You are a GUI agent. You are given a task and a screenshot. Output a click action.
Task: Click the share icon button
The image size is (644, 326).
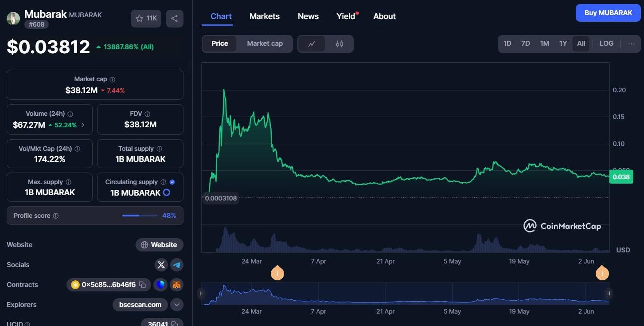pyautogui.click(x=175, y=18)
